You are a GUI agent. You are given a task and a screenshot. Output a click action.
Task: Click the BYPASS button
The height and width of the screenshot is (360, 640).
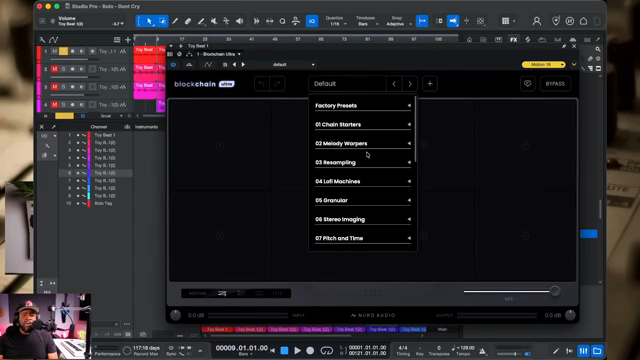555,84
